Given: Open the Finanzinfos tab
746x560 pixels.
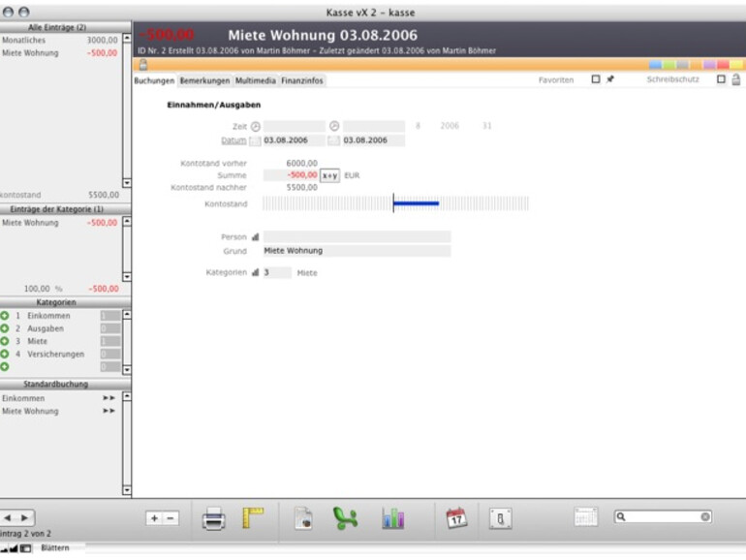Looking at the screenshot, I should (x=301, y=81).
